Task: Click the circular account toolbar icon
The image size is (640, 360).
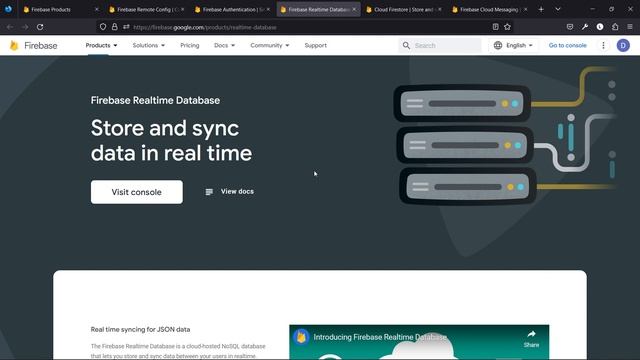Action: pos(600,27)
